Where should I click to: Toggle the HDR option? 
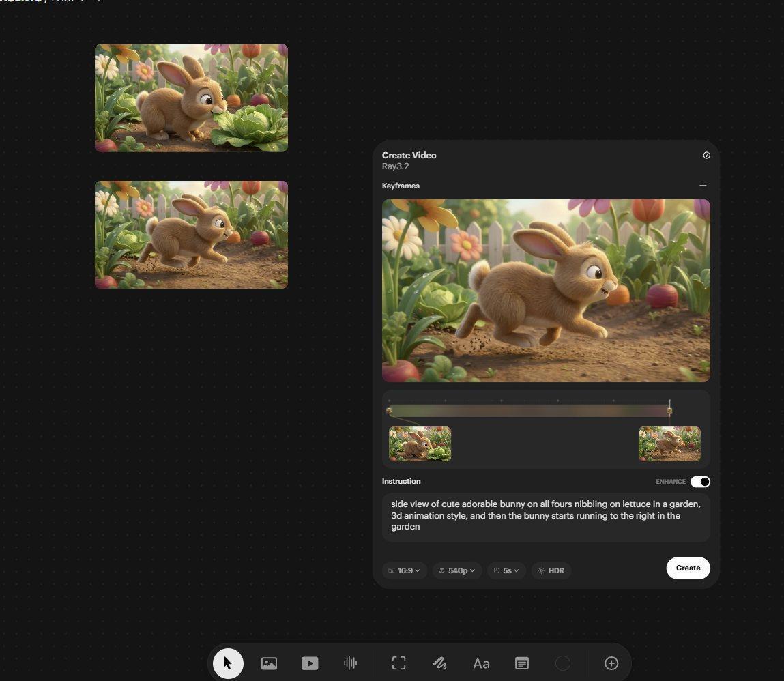coord(551,570)
